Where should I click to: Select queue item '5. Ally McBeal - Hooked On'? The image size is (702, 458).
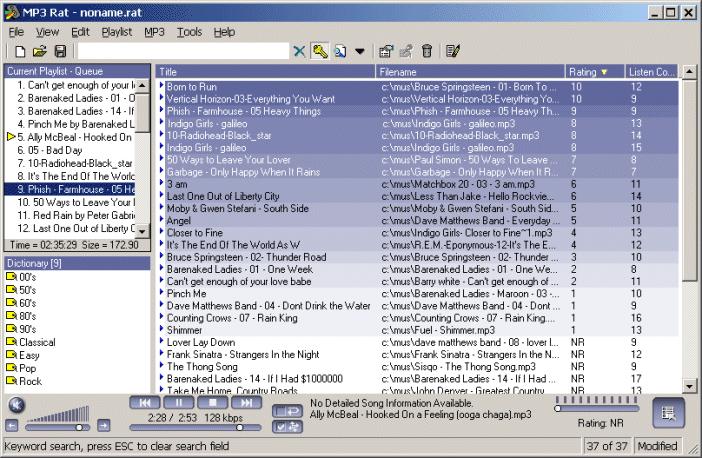tap(70, 137)
